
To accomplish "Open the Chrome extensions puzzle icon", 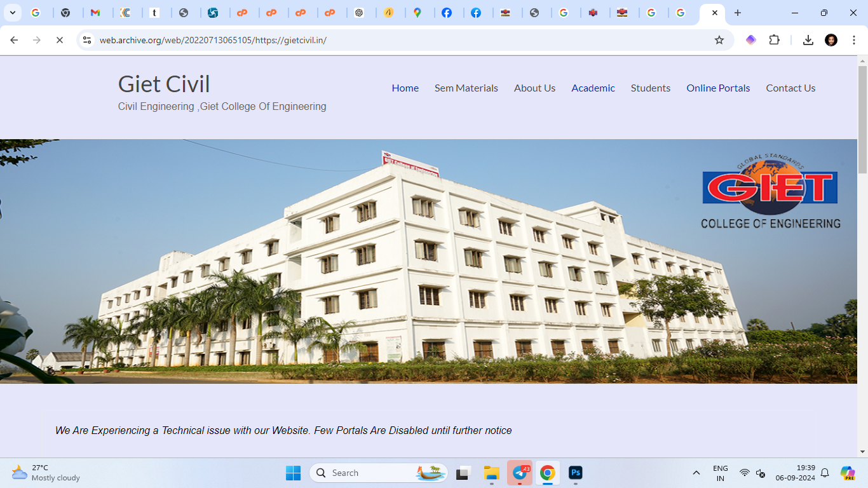I will (x=774, y=40).
